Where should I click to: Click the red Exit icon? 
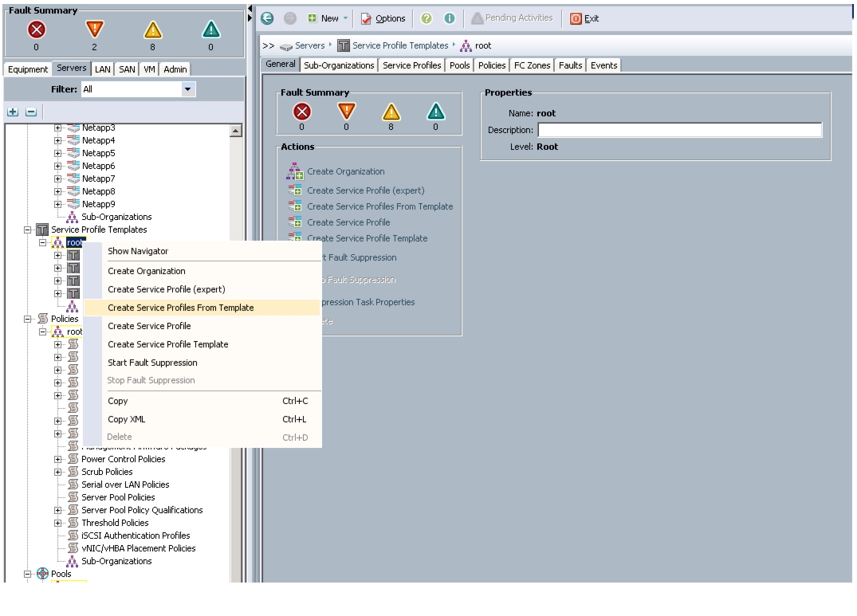click(x=576, y=18)
